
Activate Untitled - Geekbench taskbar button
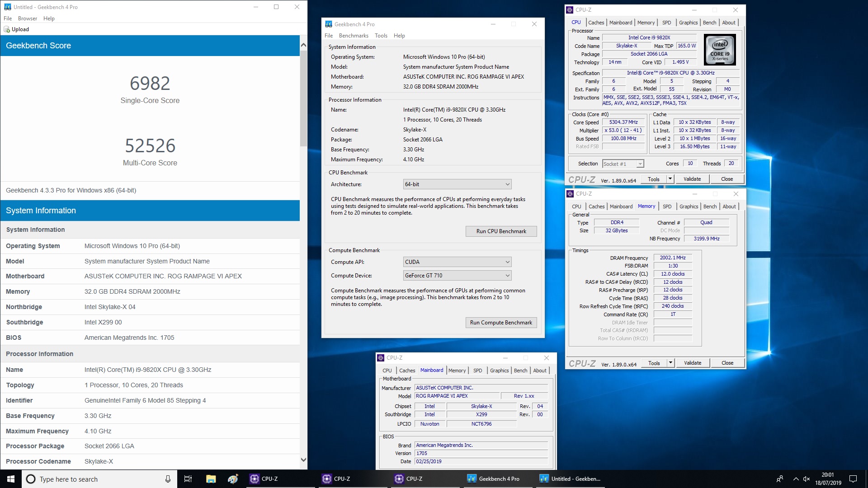(570, 479)
